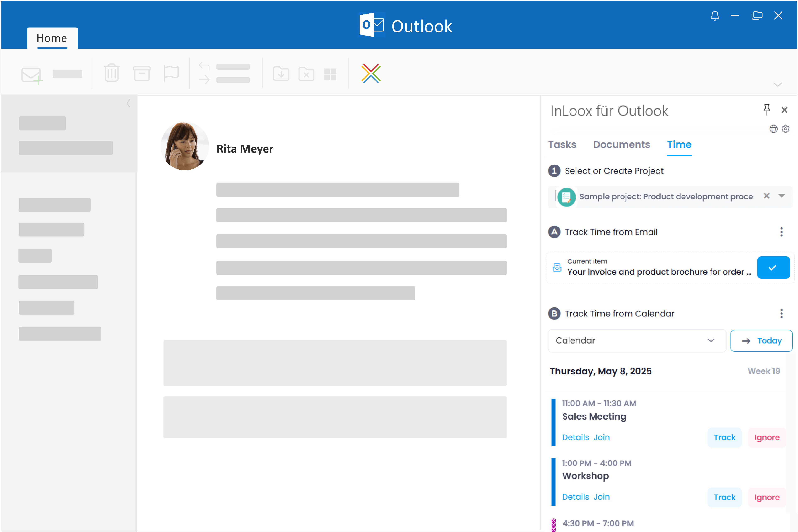
Task: Open the InLoox colorful X add-in icon
Action: pyautogui.click(x=371, y=73)
